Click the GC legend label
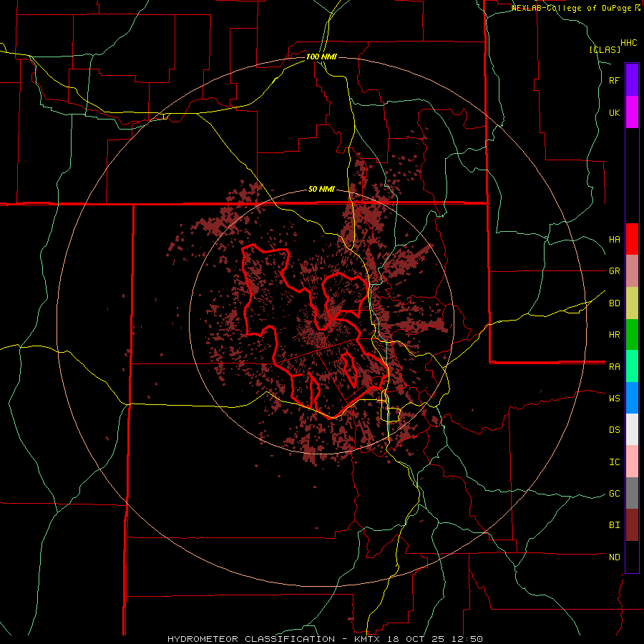 (614, 494)
